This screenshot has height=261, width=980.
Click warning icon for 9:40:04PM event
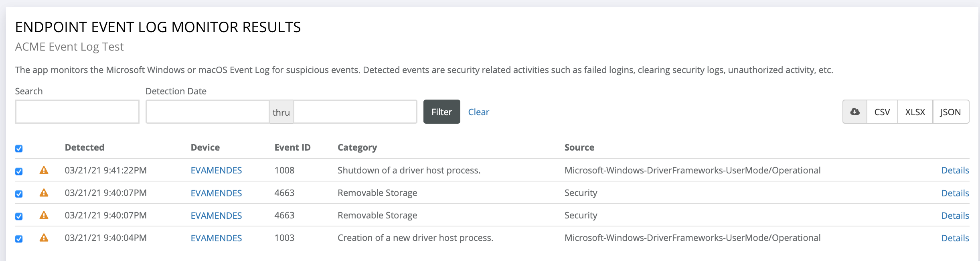[x=44, y=238]
